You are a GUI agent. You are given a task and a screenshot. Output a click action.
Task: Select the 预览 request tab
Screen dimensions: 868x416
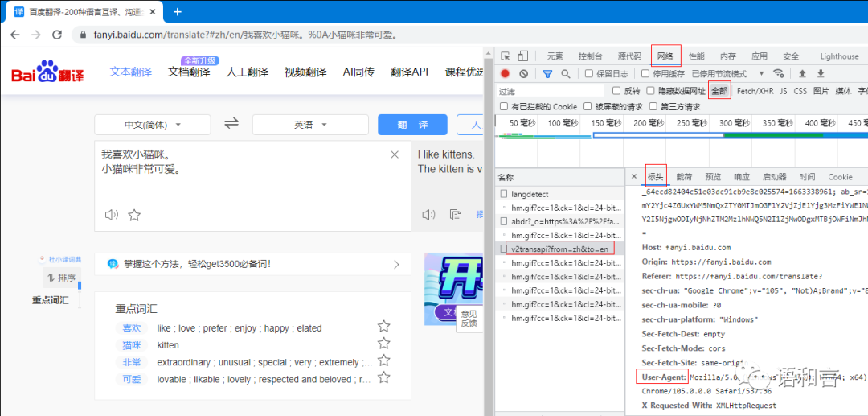pos(713,177)
